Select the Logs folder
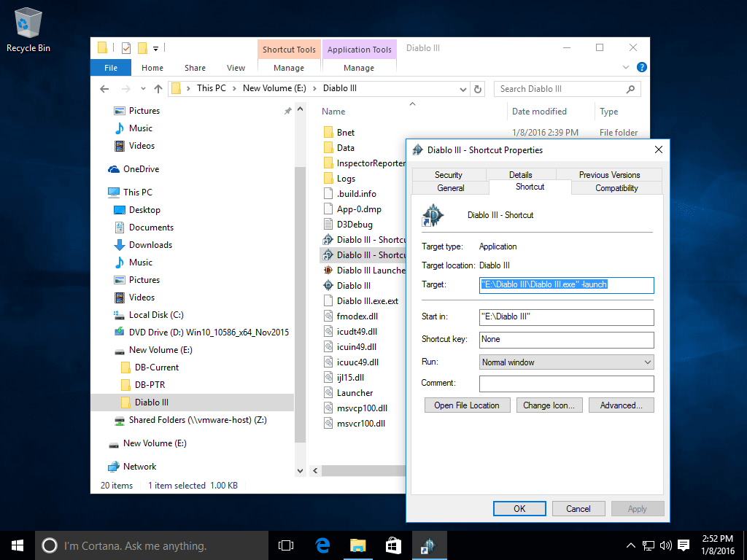 [346, 179]
